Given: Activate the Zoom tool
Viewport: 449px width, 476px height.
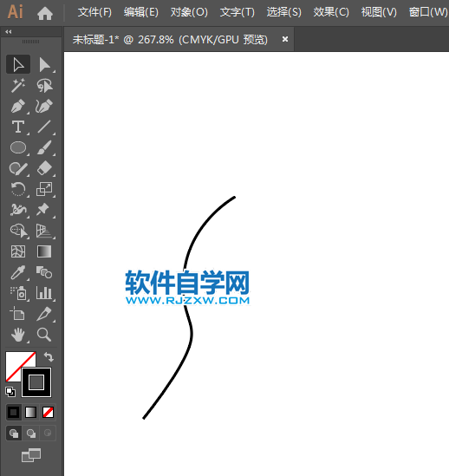Looking at the screenshot, I should (x=44, y=335).
